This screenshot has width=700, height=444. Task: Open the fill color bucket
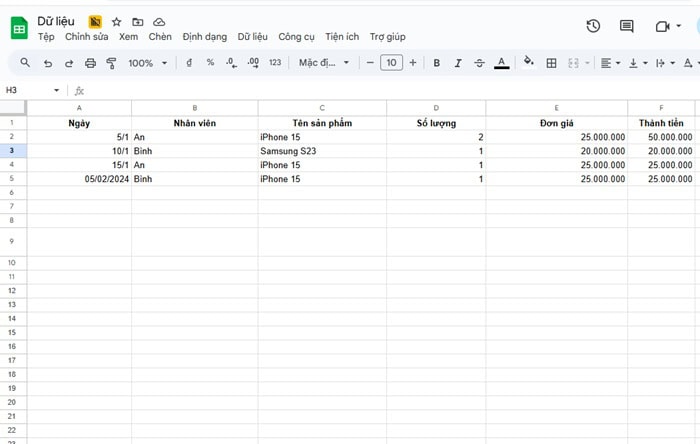point(529,63)
